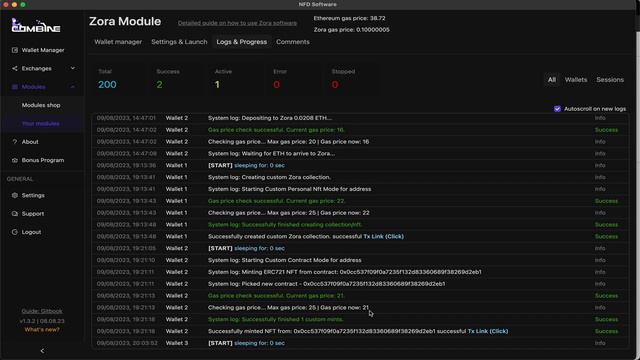
Task: Open Tx Link for created Zora collection
Action: [383, 236]
